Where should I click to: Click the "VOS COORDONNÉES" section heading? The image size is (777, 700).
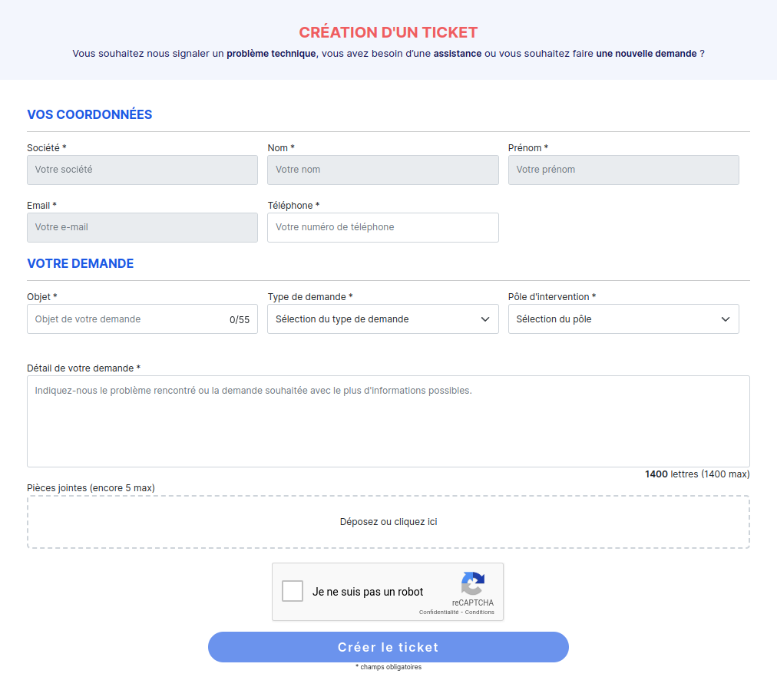[90, 115]
